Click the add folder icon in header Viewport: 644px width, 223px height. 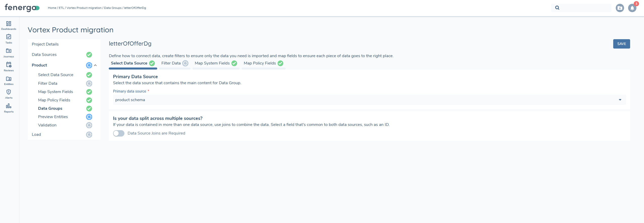point(620,8)
